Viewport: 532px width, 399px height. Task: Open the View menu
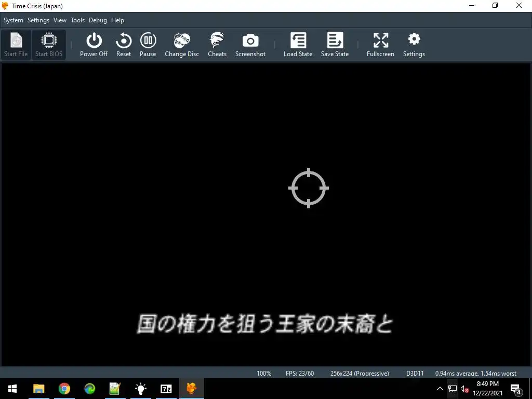pyautogui.click(x=60, y=20)
